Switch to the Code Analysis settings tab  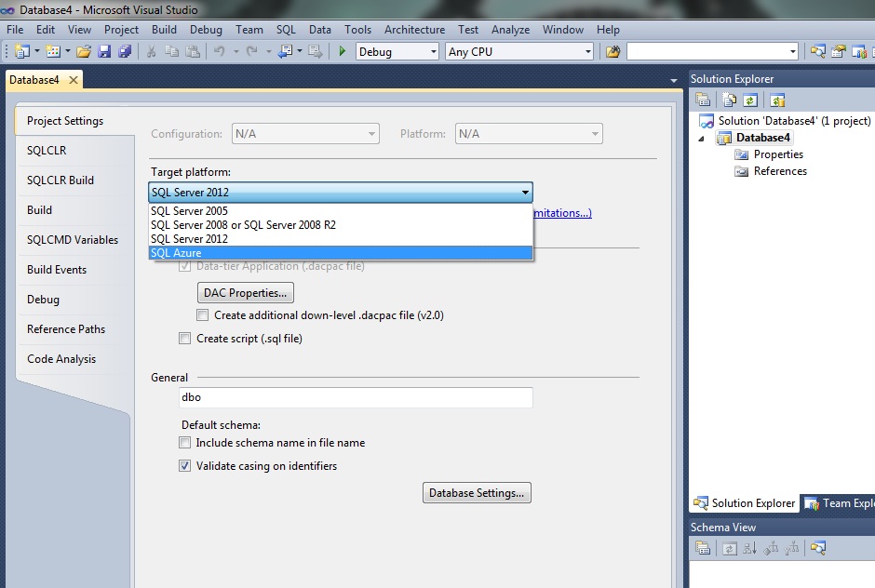coord(61,359)
